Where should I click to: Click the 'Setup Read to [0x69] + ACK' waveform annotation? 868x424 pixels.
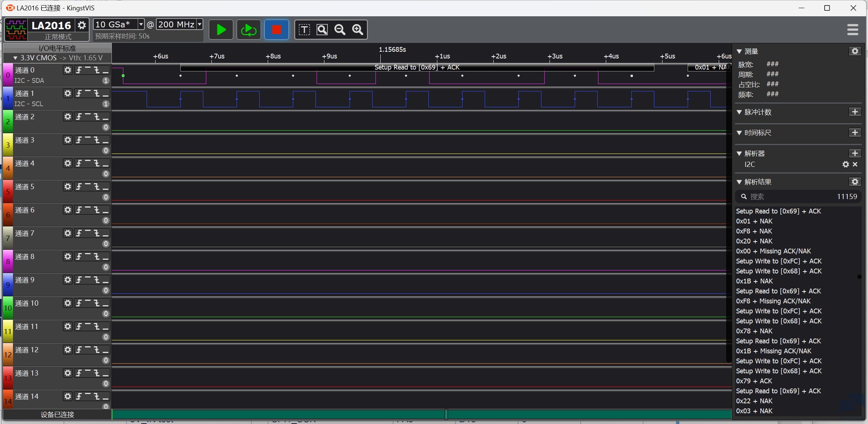pos(417,67)
